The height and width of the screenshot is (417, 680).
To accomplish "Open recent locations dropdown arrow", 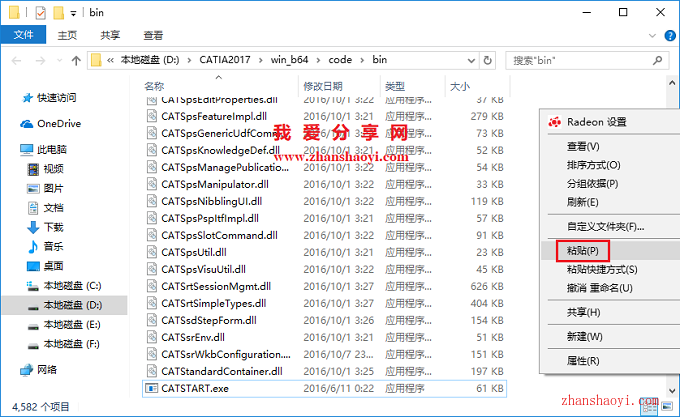I will tap(59, 60).
